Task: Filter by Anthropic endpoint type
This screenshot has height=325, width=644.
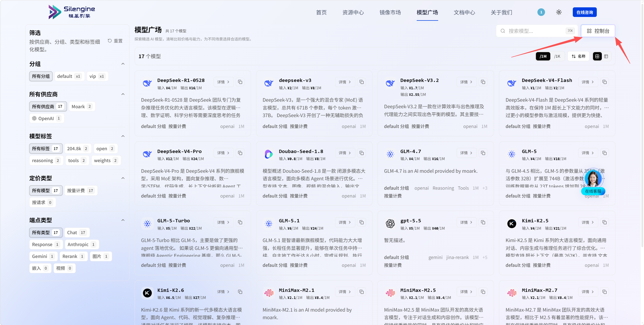Action: tap(82, 244)
